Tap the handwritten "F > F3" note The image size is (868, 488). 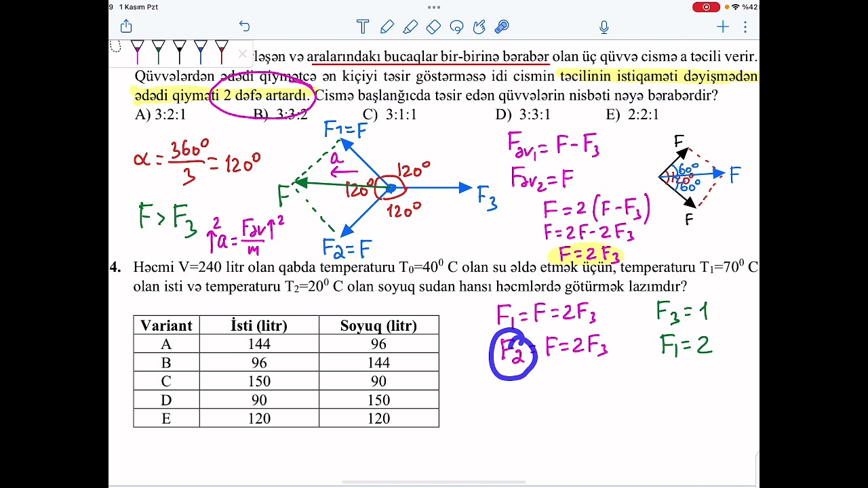click(x=168, y=218)
